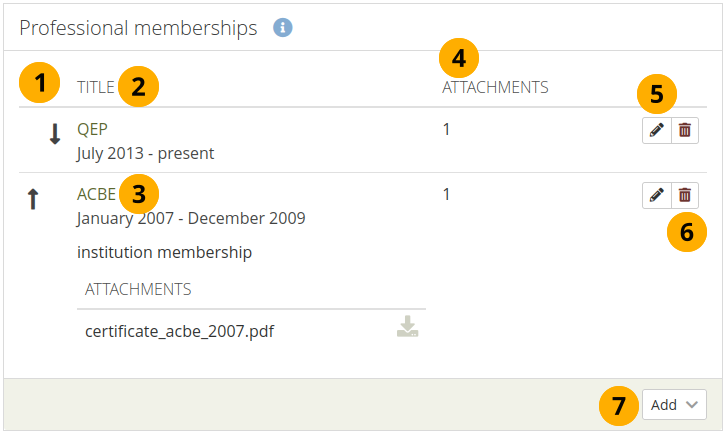Edit the QEP membership entry
This screenshot has height=435, width=728.
pyautogui.click(x=656, y=131)
